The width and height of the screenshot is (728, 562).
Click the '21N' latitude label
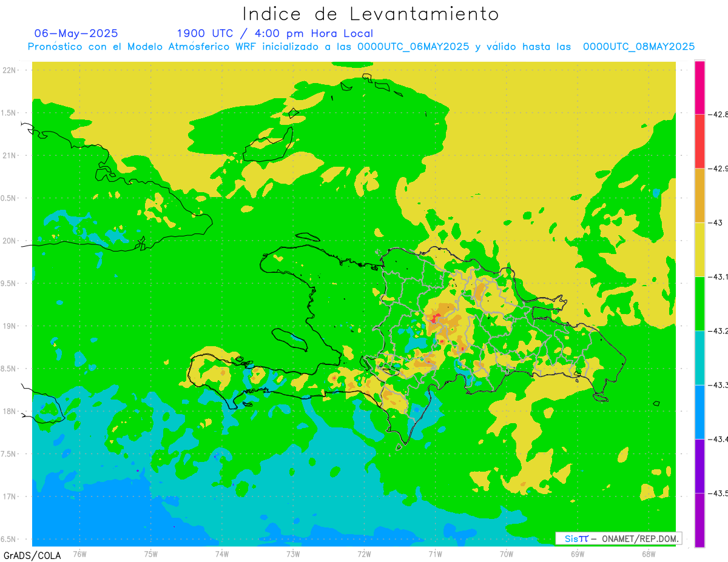point(10,155)
